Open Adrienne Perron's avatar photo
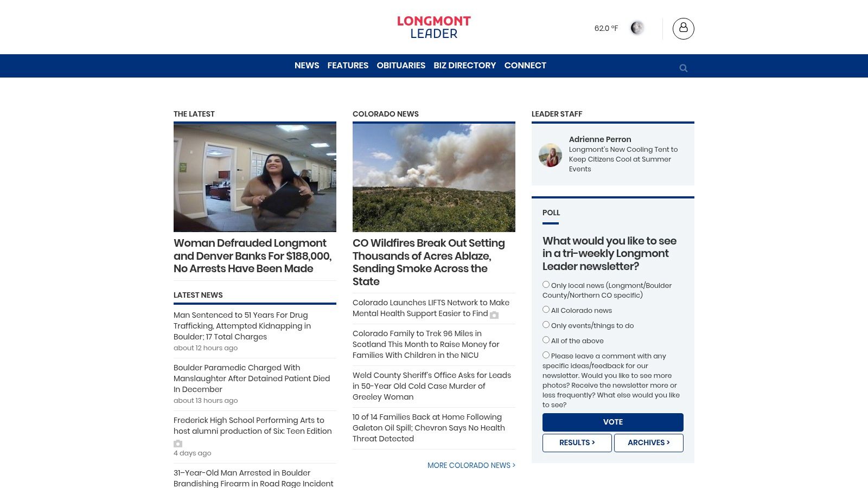868x488 pixels. (x=550, y=155)
